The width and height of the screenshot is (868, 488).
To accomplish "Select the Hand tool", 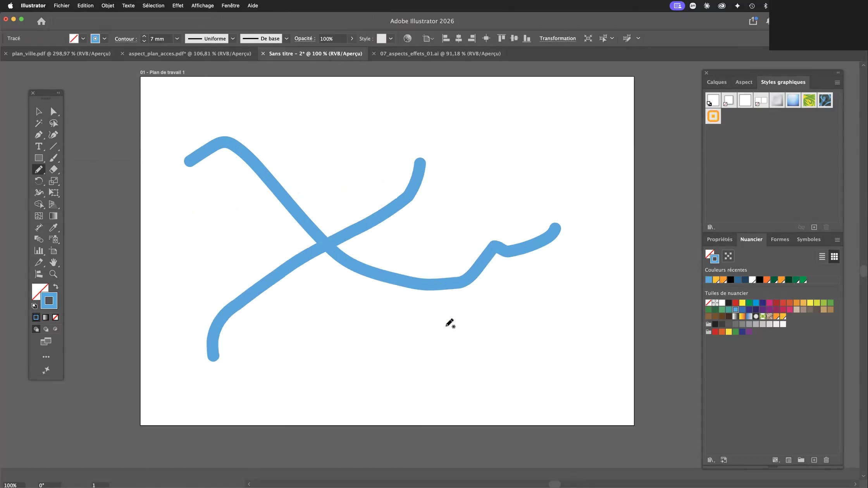I will [53, 262].
